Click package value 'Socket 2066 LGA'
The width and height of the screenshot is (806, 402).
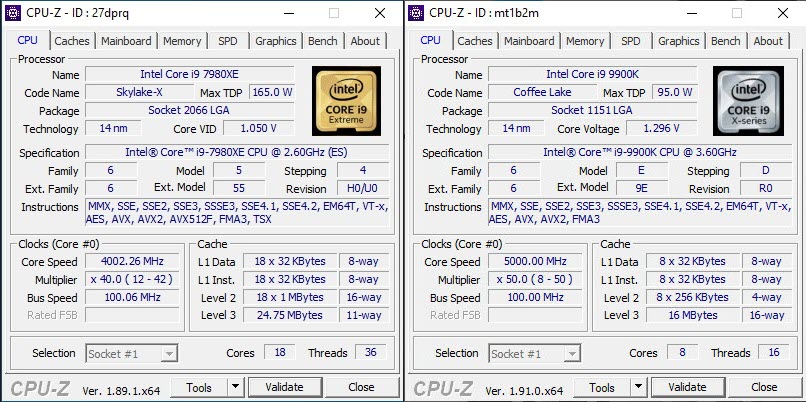pyautogui.click(x=190, y=110)
